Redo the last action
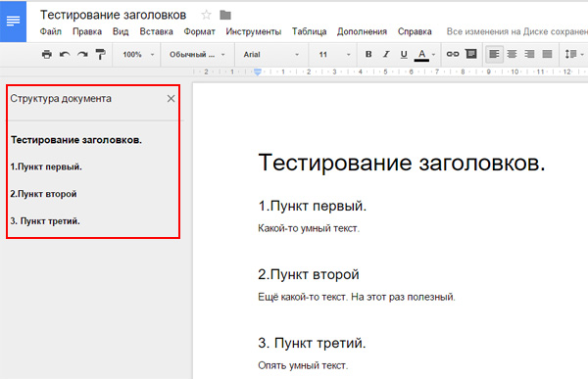The width and height of the screenshot is (588, 379). (82, 55)
